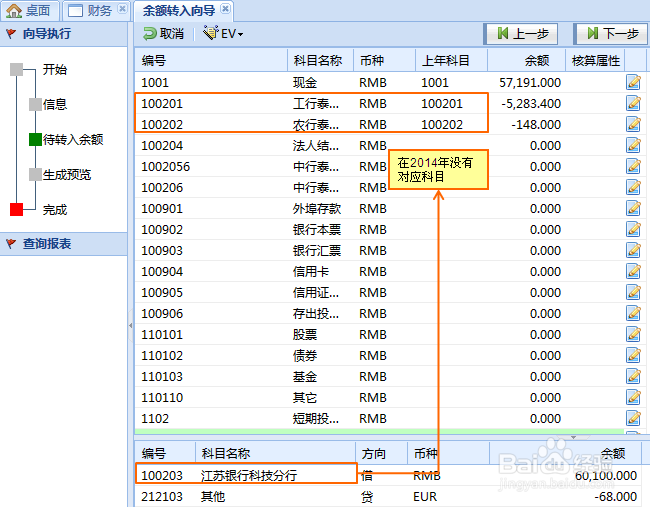Click cell 法人结... in row 100204
This screenshot has width=650, height=507.
[316, 146]
